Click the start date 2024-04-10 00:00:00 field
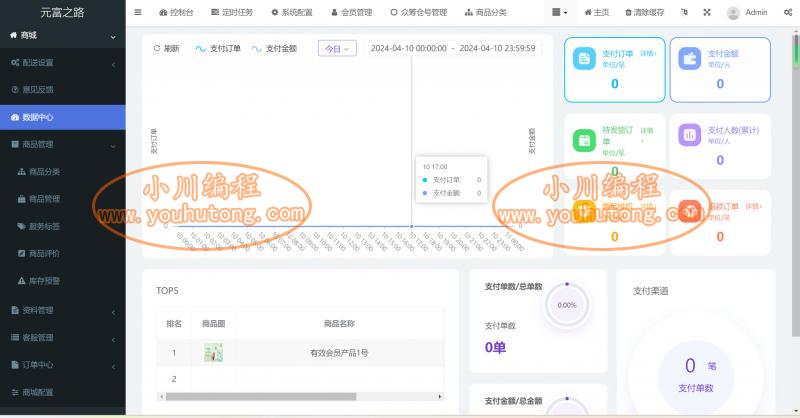 coord(408,48)
